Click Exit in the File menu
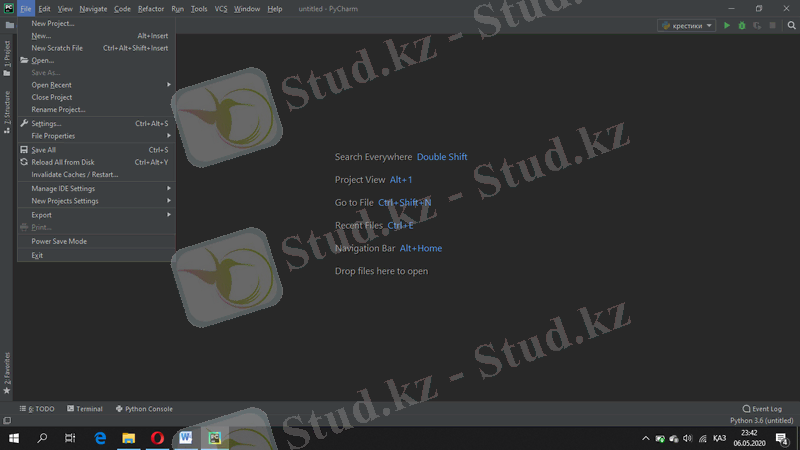The image size is (800, 450). coord(96,255)
